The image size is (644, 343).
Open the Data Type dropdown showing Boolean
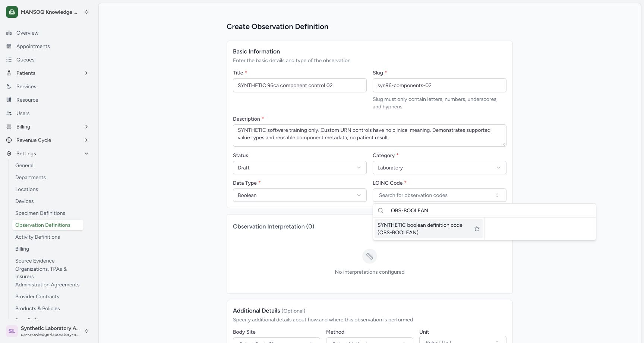coord(300,195)
